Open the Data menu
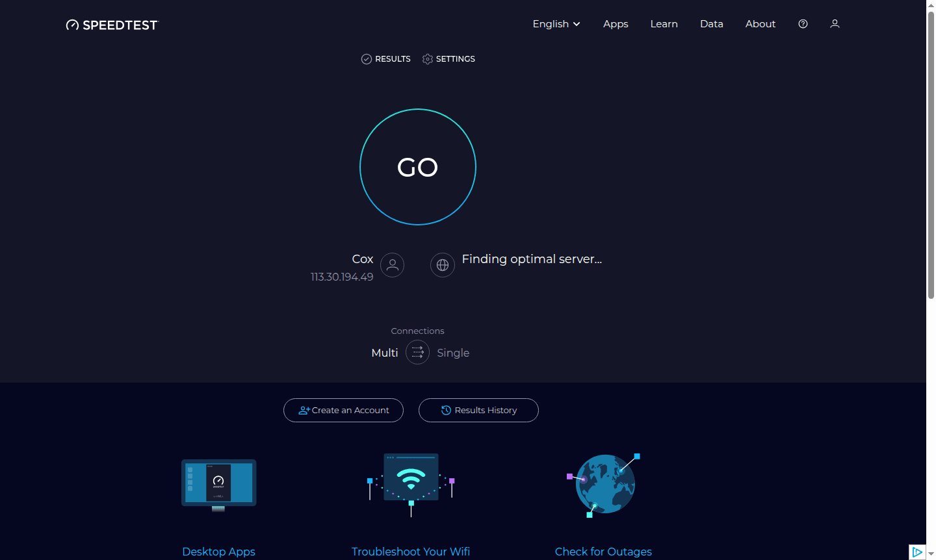The width and height of the screenshot is (936, 560). tap(712, 23)
